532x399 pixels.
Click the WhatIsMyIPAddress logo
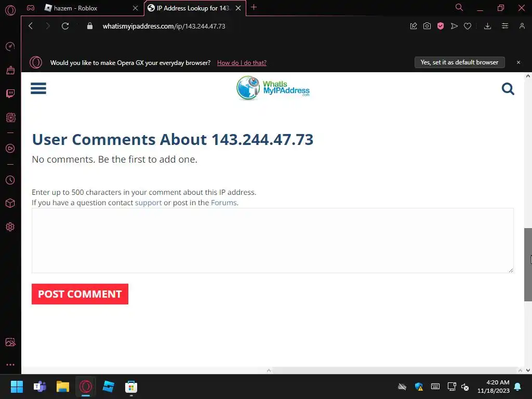[273, 88]
